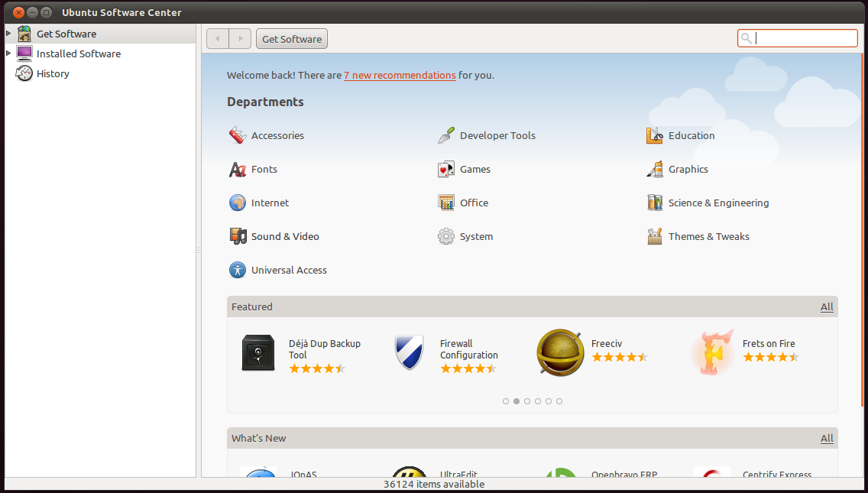Viewport: 868px width, 493px height.
Task: Show All featured applications
Action: 827,307
